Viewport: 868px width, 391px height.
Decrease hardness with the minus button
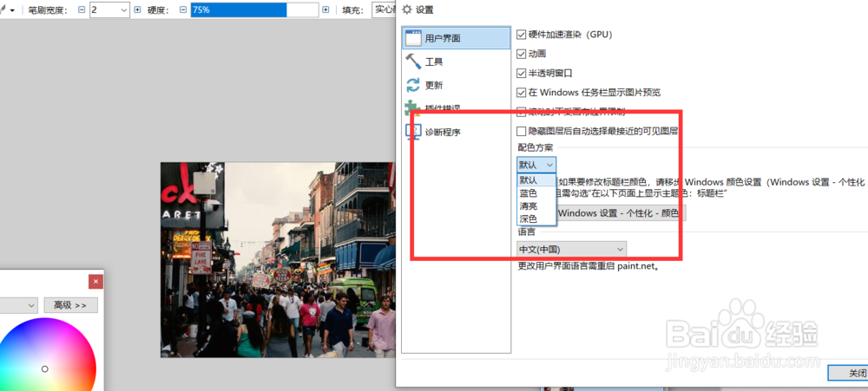pyautogui.click(x=182, y=10)
